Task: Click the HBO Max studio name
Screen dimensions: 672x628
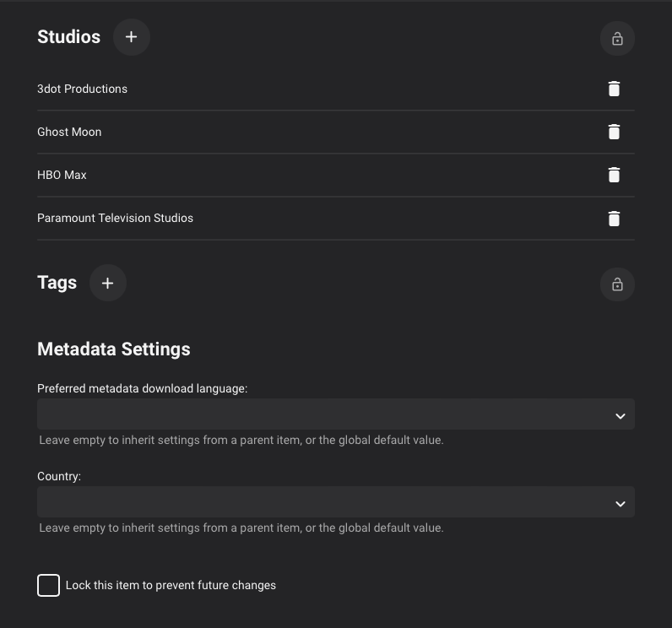Action: coord(62,175)
